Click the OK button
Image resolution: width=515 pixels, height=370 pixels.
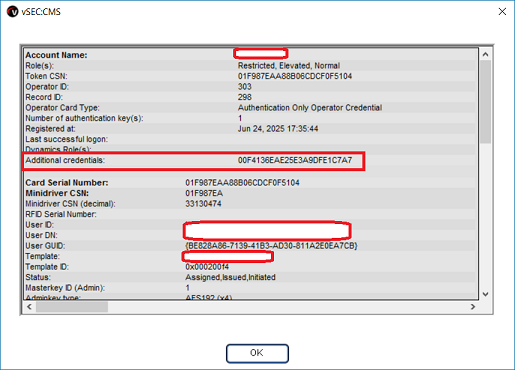click(257, 353)
